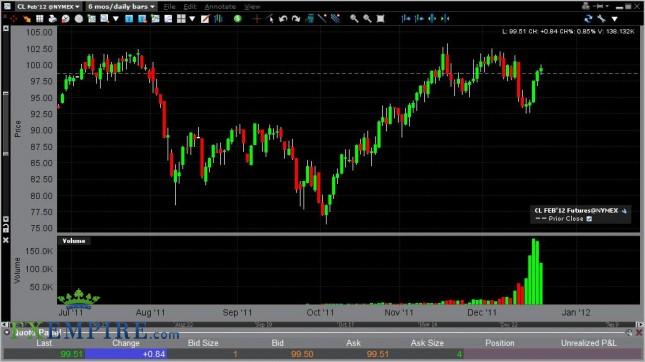
Task: Click the legend arrow icon beside CL FEB'12
Action: (624, 211)
